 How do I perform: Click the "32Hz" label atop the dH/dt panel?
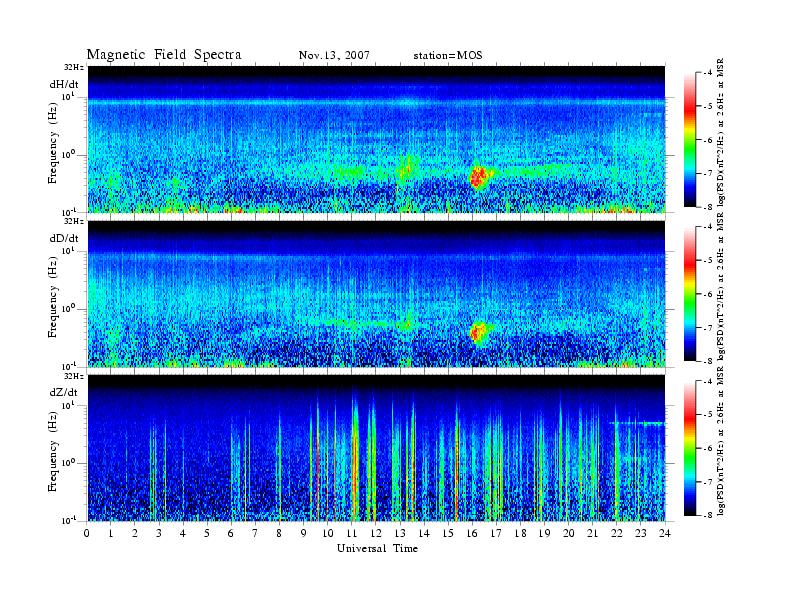coord(74,67)
